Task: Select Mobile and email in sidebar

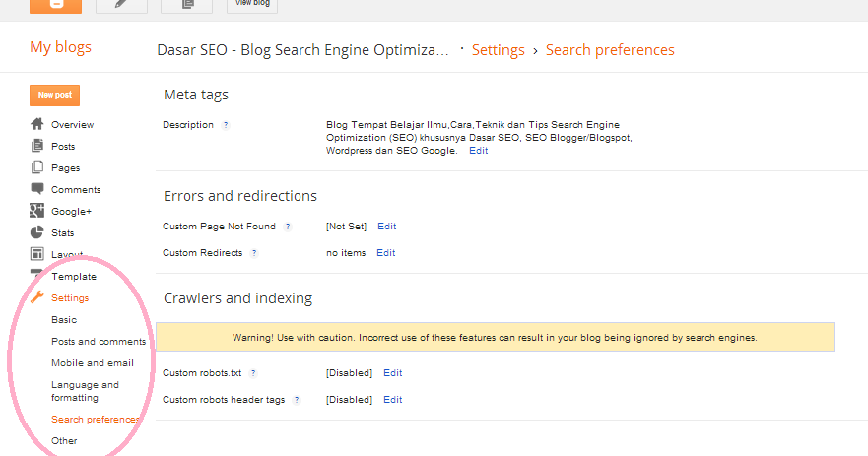Action: (93, 363)
